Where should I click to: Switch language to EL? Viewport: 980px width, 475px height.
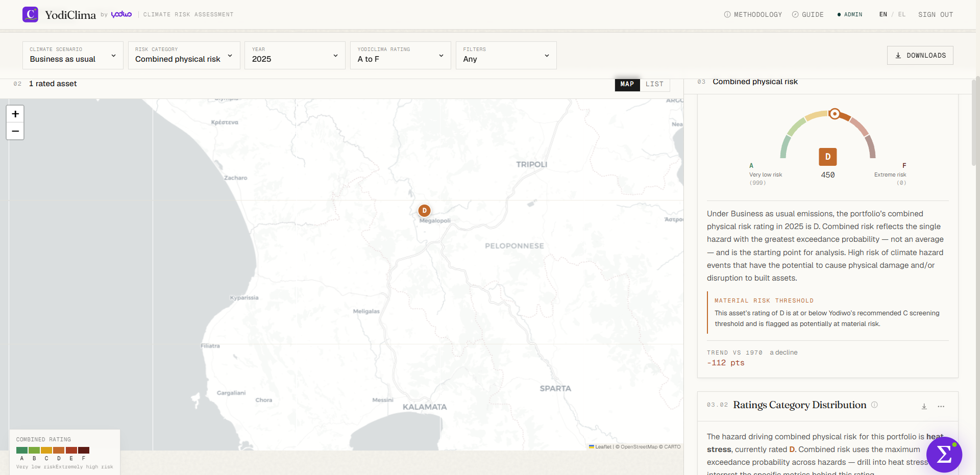[902, 14]
